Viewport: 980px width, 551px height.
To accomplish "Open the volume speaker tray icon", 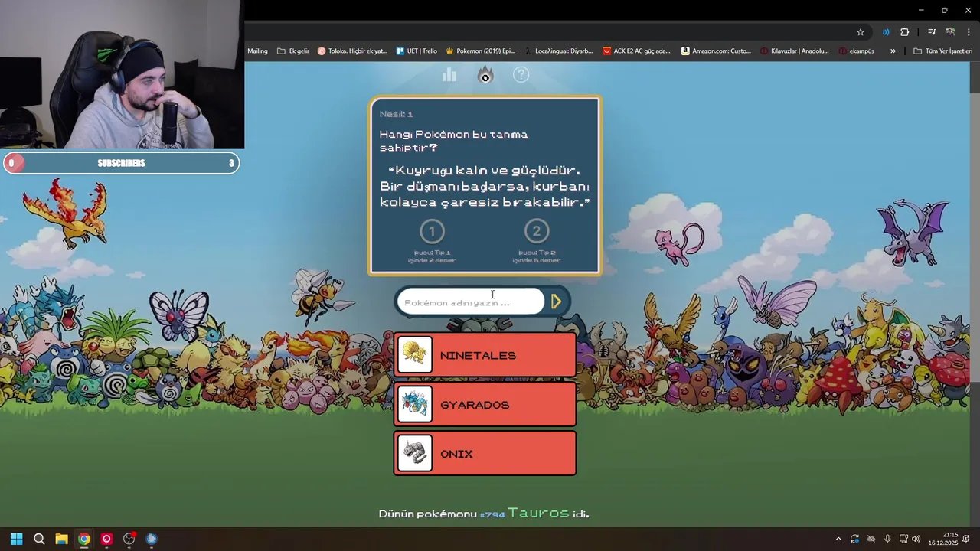I will (916, 540).
